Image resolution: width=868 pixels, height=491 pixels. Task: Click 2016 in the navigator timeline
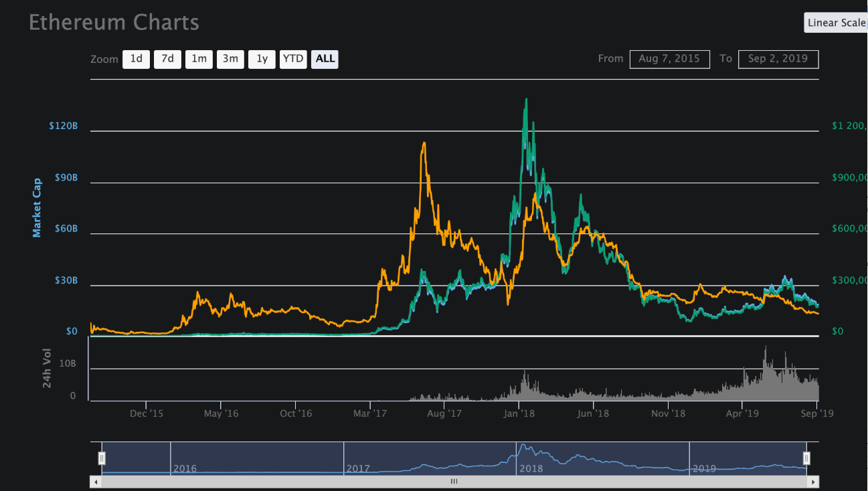[185, 468]
